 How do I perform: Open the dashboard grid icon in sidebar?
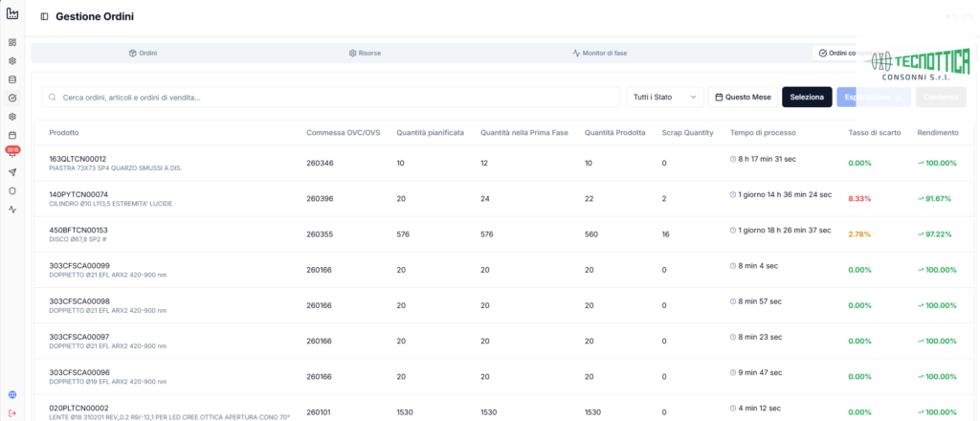click(x=11, y=42)
